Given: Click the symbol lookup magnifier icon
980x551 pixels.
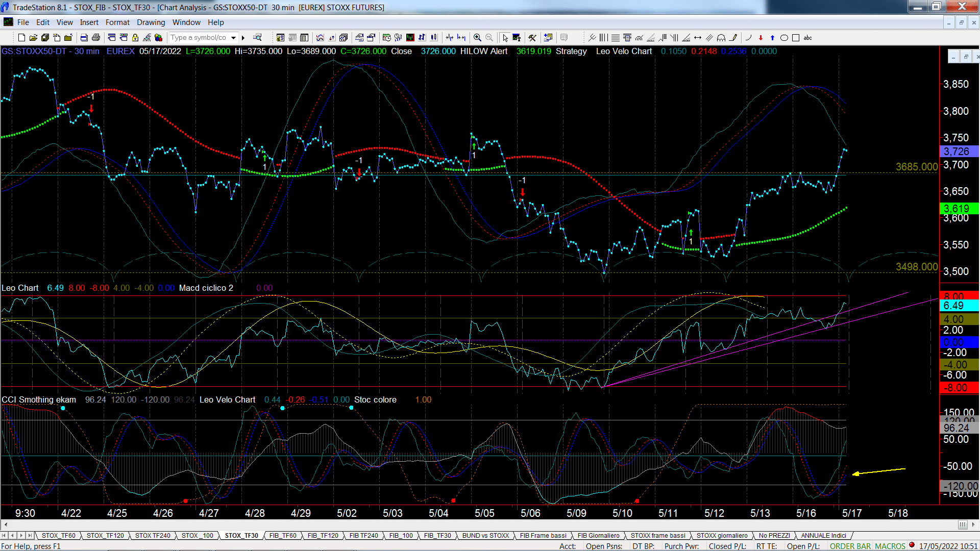Looking at the screenshot, I should (257, 38).
